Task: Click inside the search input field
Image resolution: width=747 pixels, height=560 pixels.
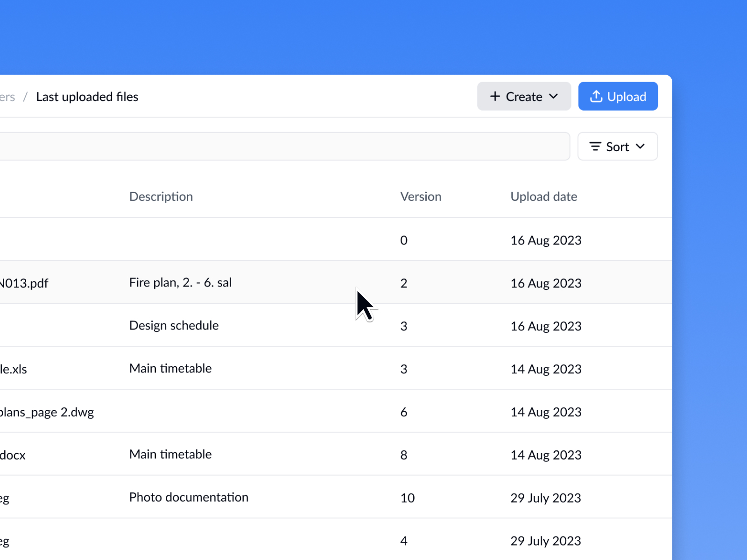Action: click(280, 147)
